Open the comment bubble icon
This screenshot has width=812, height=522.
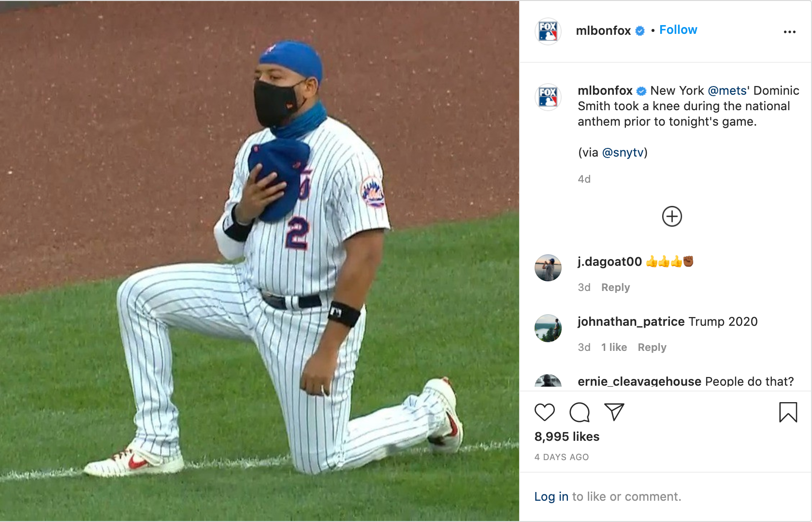[580, 413]
